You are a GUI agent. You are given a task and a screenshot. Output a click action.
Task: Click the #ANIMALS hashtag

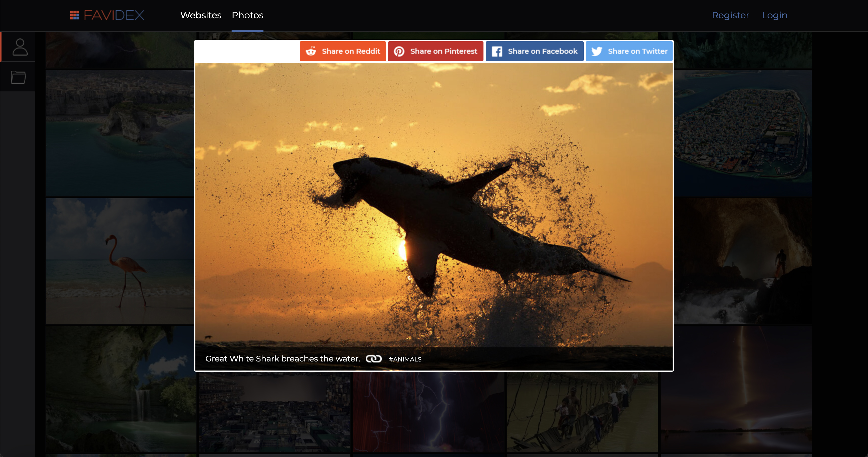405,359
